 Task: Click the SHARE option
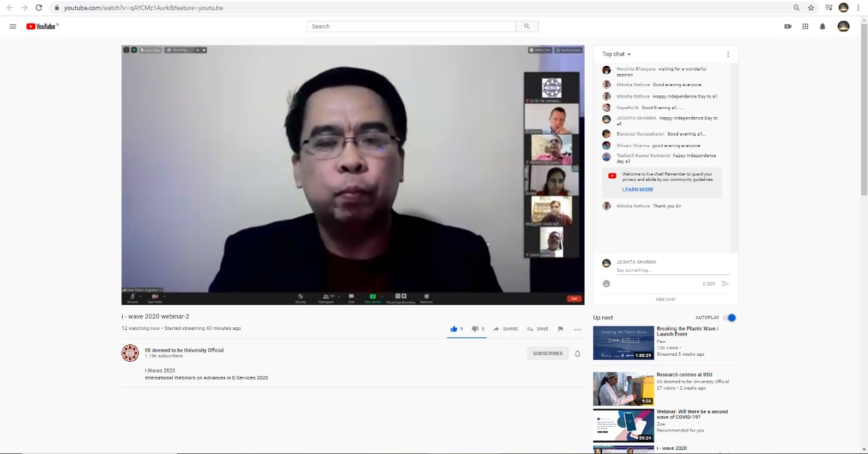point(506,329)
